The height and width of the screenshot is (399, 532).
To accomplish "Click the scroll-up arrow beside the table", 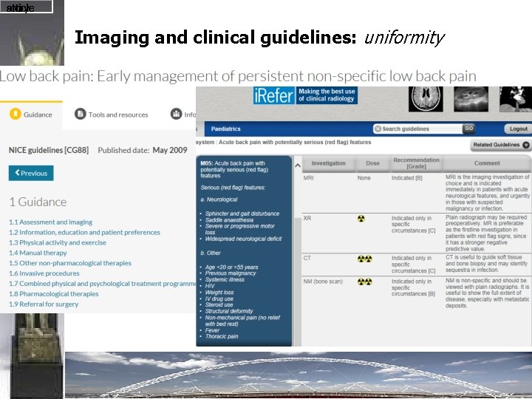I will [298, 166].
